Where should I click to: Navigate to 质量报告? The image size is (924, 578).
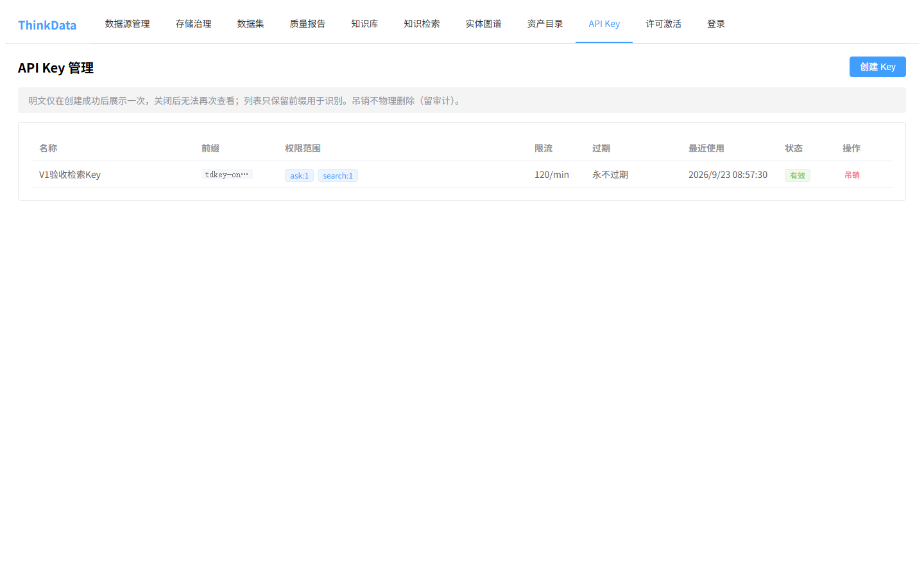coord(307,24)
